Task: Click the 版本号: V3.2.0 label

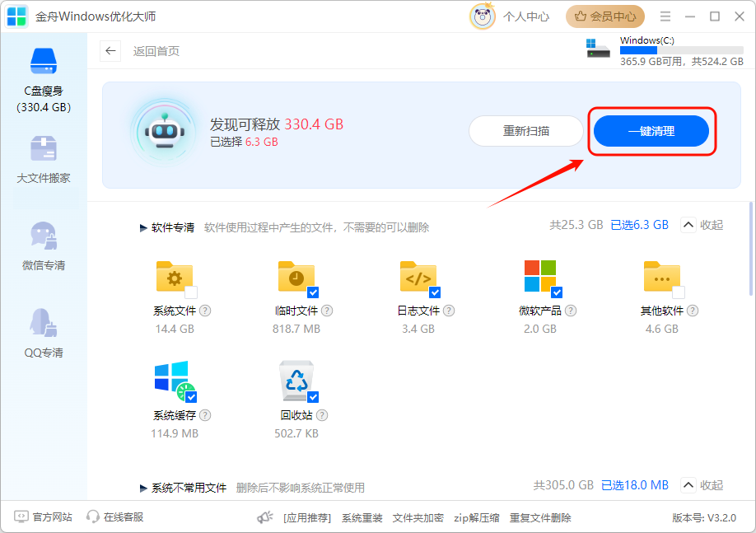Action: (x=704, y=517)
